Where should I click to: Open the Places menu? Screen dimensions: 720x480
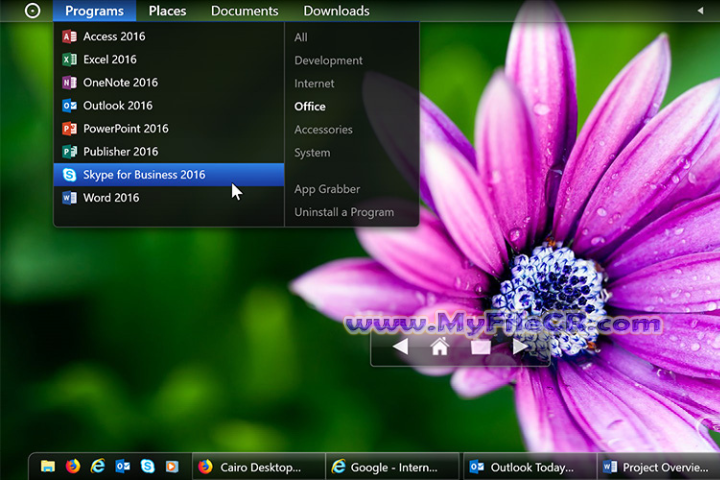pos(167,11)
